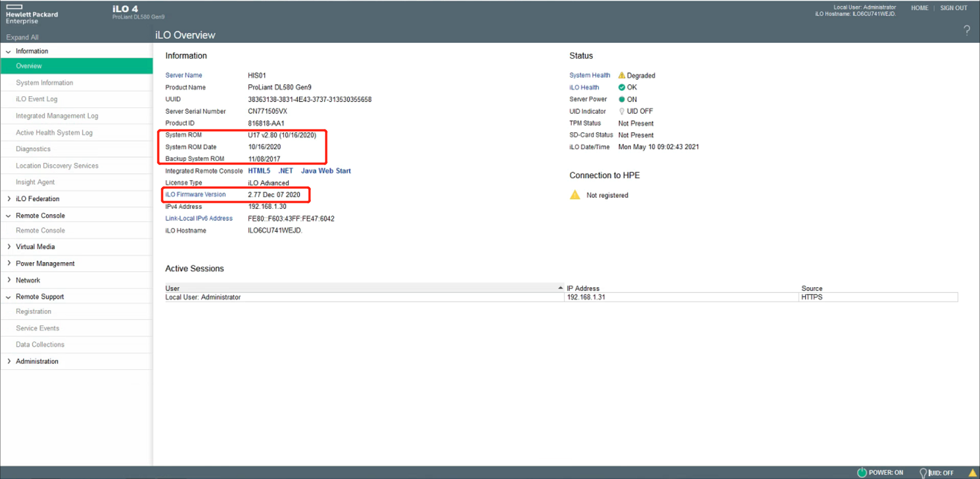Click session IP address 192.168.1.31
The image size is (980, 479).
coord(586,297)
